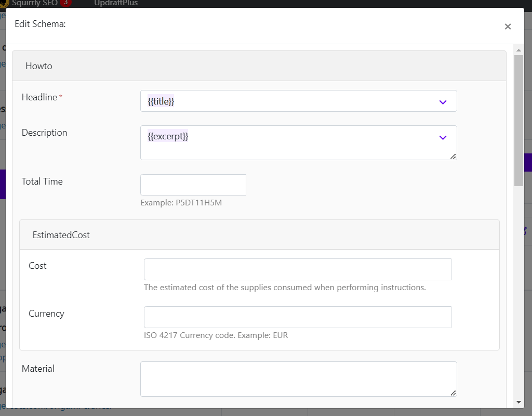Click the Squirrly SEO notification badge

tap(65, 3)
